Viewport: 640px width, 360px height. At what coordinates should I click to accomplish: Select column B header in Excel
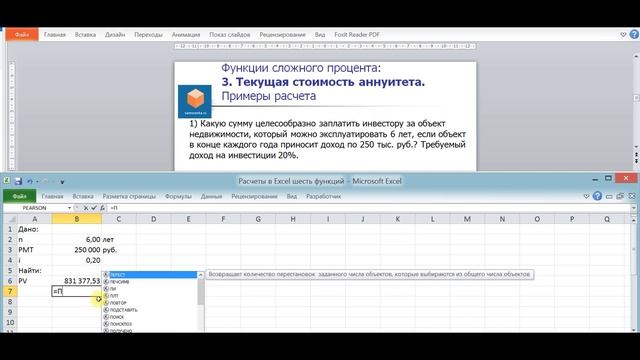click(77, 219)
